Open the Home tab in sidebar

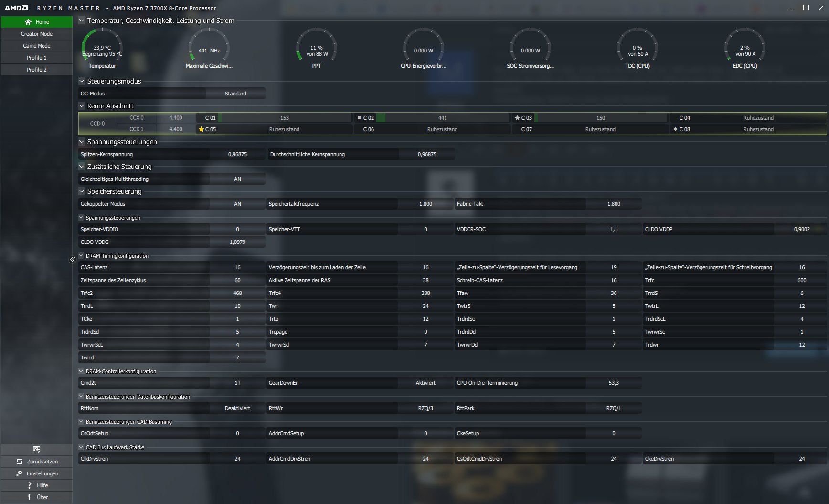coord(37,22)
